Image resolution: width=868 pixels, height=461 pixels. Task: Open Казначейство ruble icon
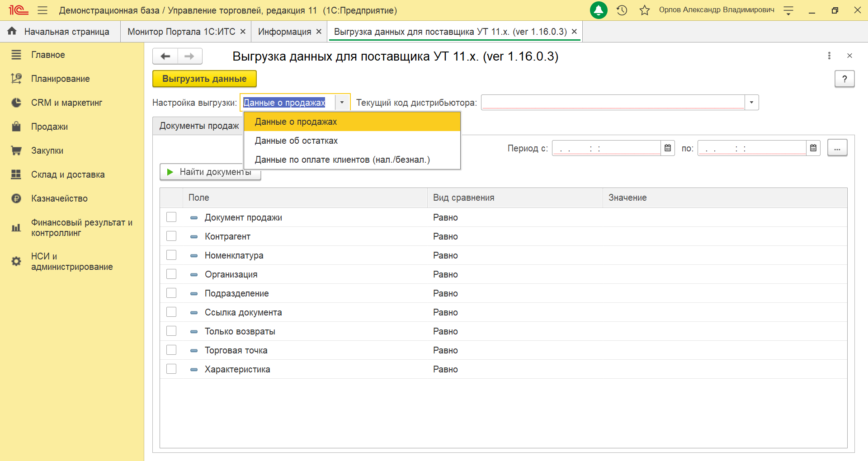[16, 198]
